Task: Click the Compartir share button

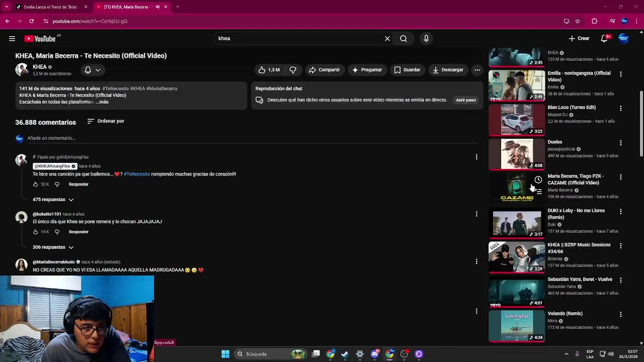Action: (x=324, y=70)
